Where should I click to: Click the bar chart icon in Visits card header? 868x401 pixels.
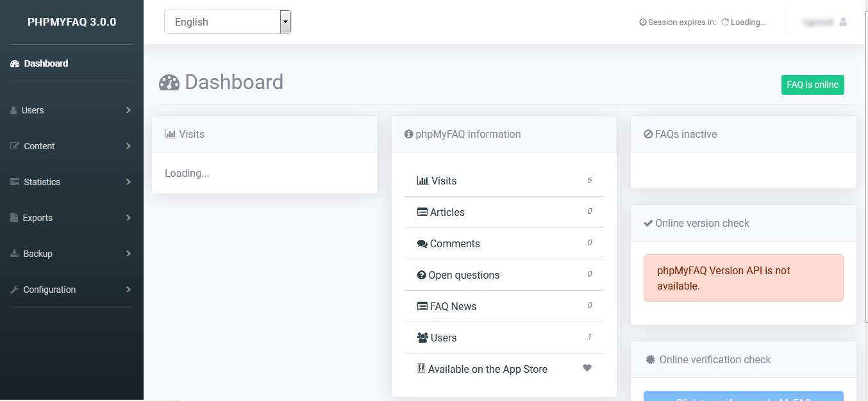coord(170,134)
